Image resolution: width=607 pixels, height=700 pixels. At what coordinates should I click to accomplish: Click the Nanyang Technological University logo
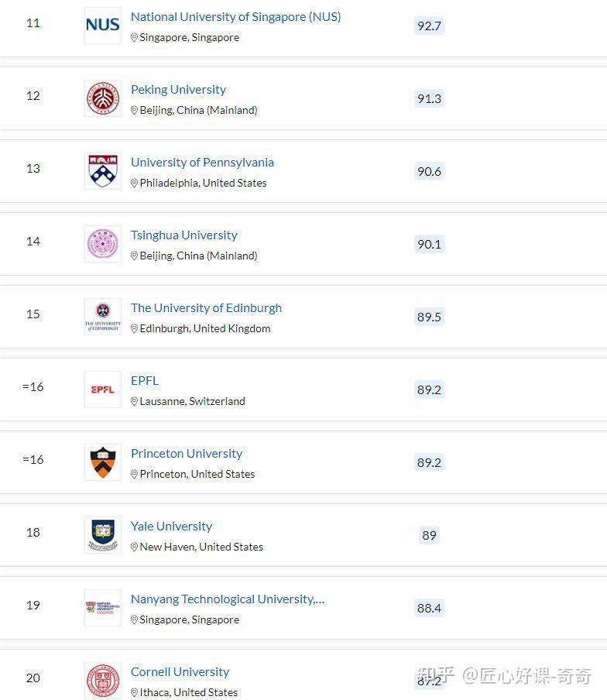pyautogui.click(x=103, y=608)
